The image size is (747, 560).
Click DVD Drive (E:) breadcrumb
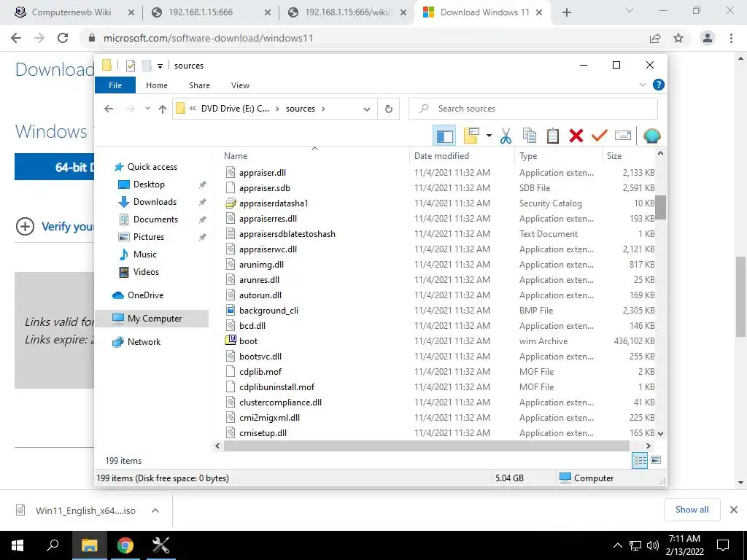[235, 109]
